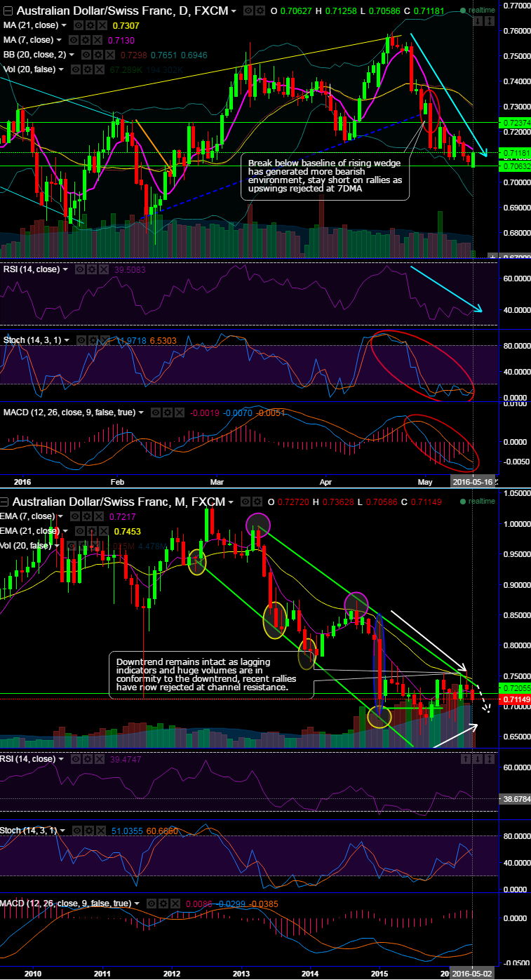Screen dimensions: 531x980
Task: Click the 2016-05-02 date marker on monthly chart
Action: (x=473, y=974)
